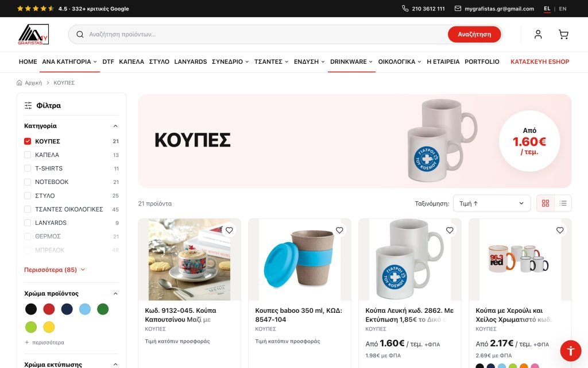Select the red product color swatch
The height and width of the screenshot is (368, 588).
pos(49,309)
